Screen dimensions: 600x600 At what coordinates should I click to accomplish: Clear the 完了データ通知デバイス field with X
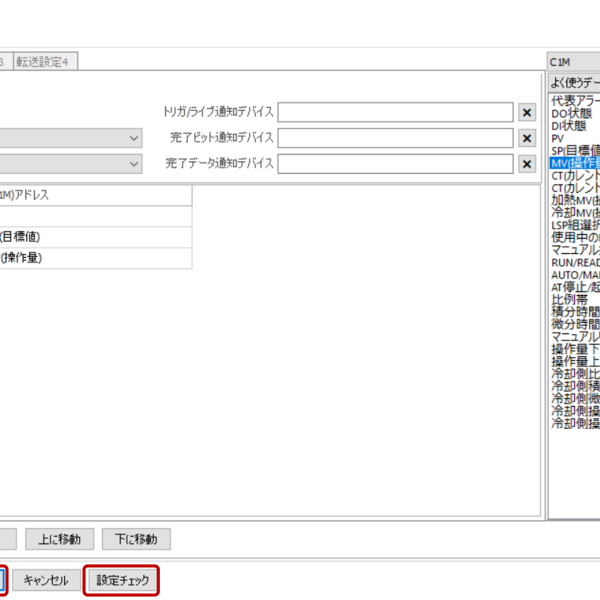[527, 164]
